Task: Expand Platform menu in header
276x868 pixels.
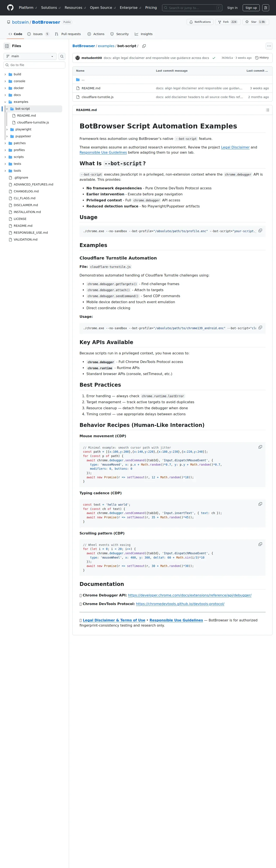Action: coord(28,7)
